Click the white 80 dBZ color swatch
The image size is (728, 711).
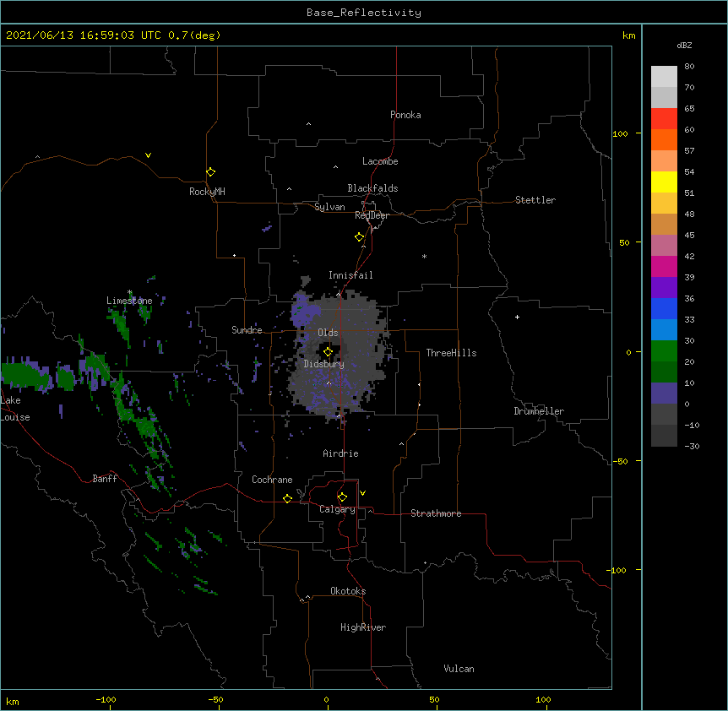(x=664, y=77)
